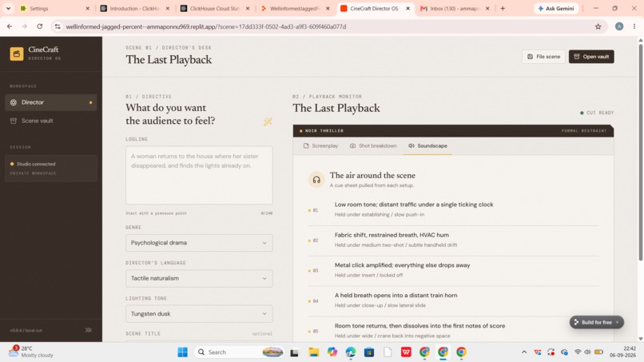
Task: Expand the Lighting Tone dropdown Tungsten dusk
Action: tap(199, 313)
